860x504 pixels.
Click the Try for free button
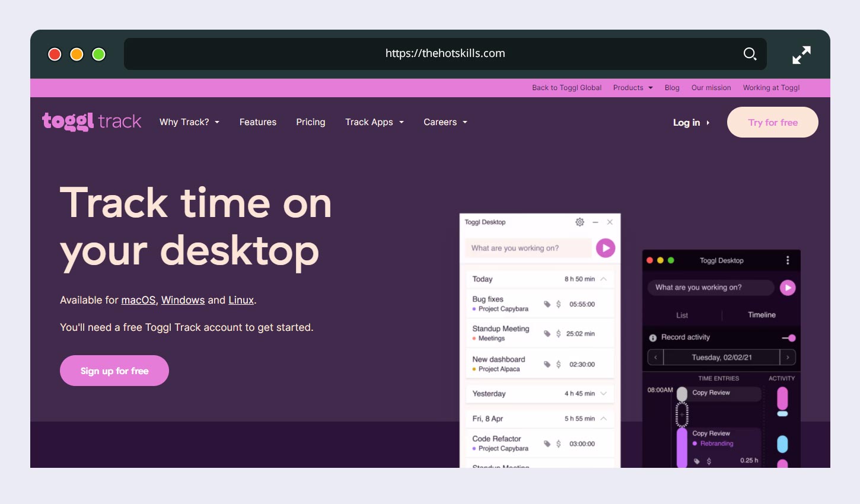click(x=773, y=122)
